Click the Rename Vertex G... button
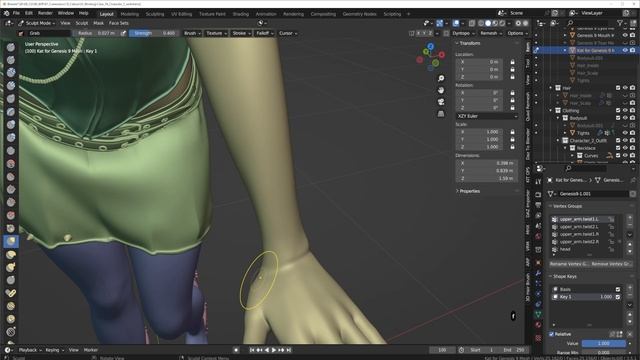This screenshot has width=640, height=360. [x=569, y=264]
